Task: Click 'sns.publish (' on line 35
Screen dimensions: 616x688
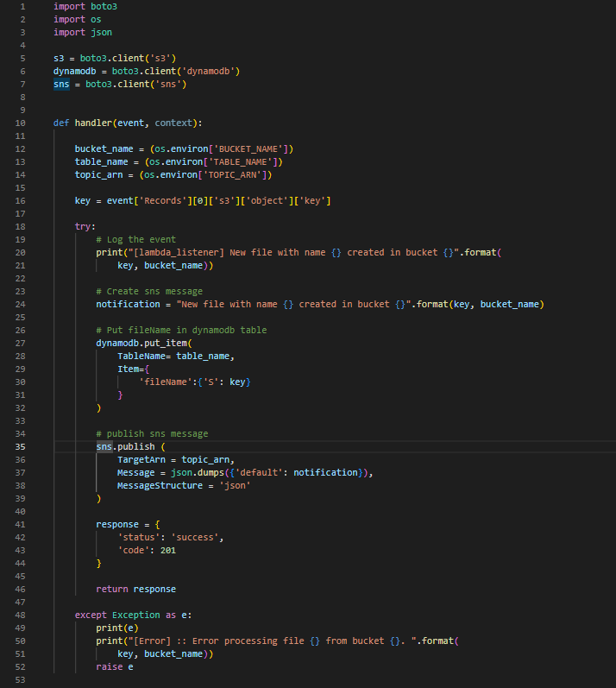Action: coord(130,446)
